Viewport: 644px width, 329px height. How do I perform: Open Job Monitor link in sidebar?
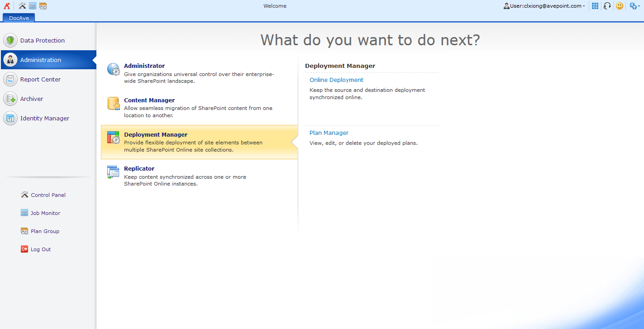click(x=45, y=213)
